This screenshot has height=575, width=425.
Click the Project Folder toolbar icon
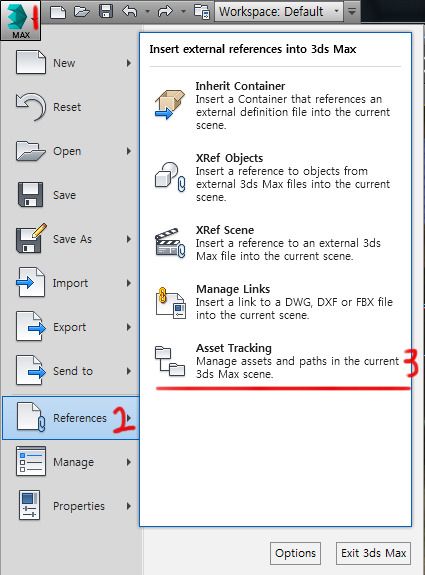(202, 12)
